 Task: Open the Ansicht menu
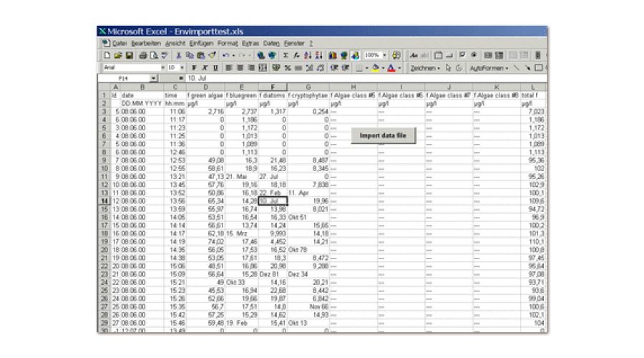coord(175,43)
